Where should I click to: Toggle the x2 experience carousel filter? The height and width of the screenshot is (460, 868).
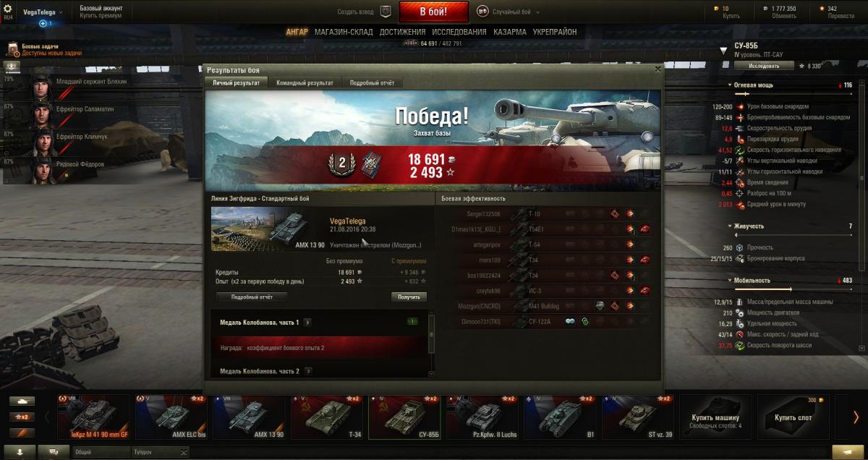point(22,417)
